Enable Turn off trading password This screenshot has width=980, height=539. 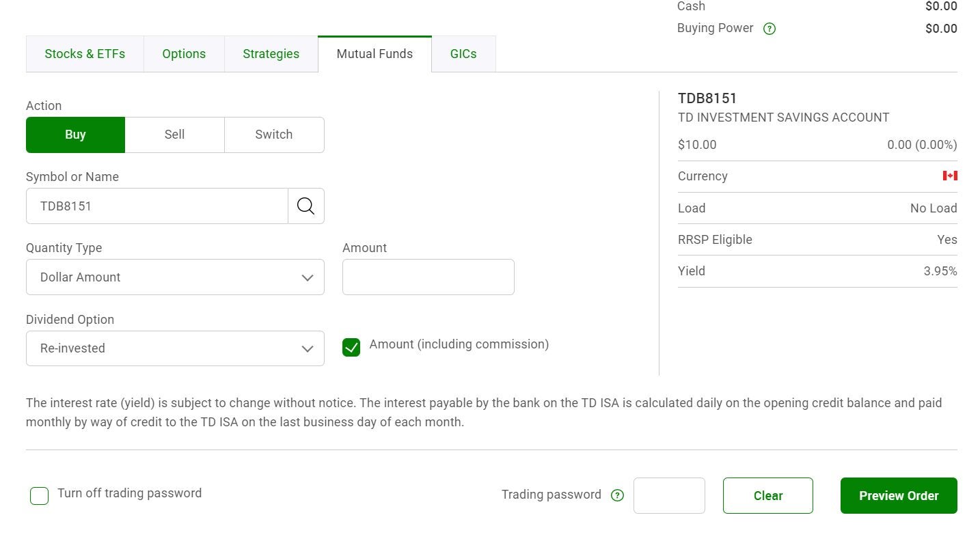39,495
